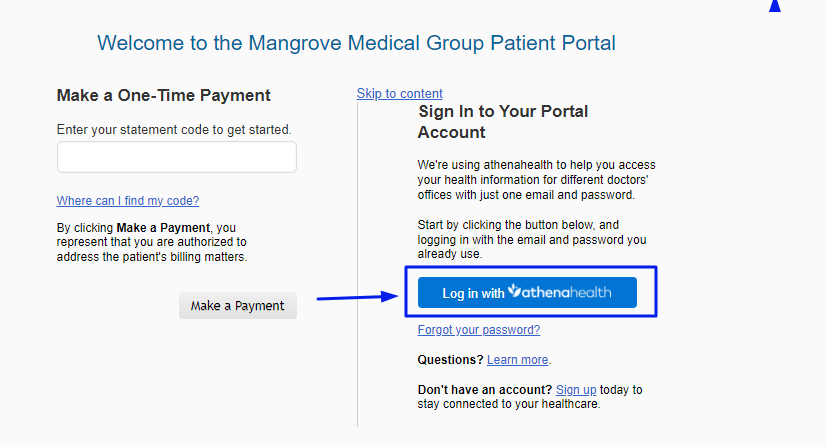This screenshot has height=447, width=826.
Task: Click the blue arrow pointing at login button
Action: coord(357,297)
